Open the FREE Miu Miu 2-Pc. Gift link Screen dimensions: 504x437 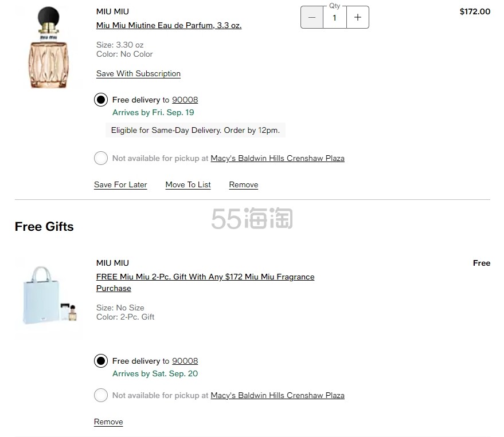(x=205, y=277)
